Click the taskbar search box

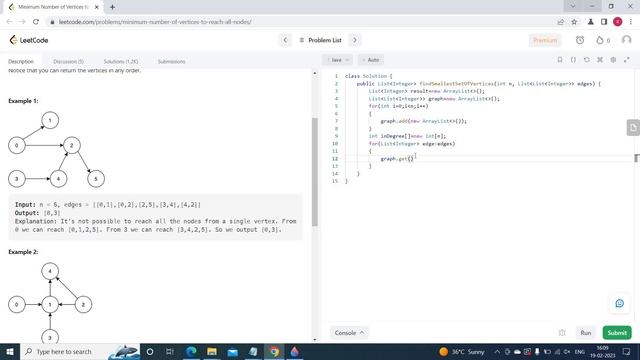click(80, 351)
